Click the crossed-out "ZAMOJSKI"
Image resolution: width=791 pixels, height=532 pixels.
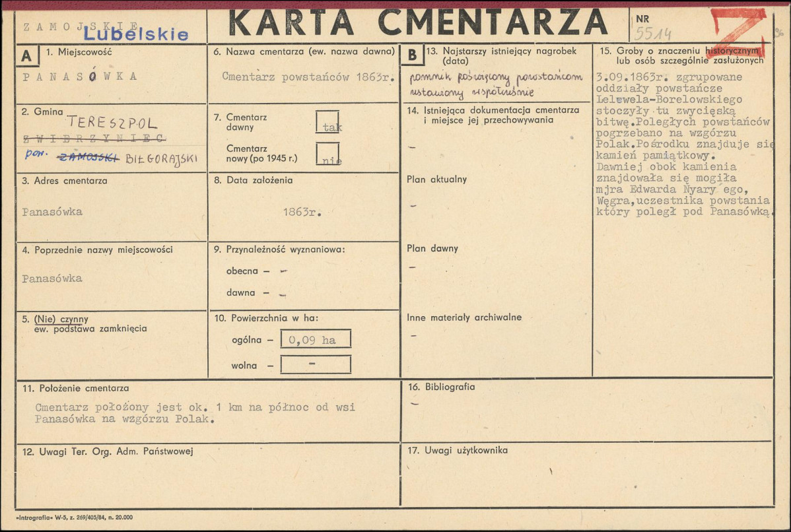[x=88, y=158]
